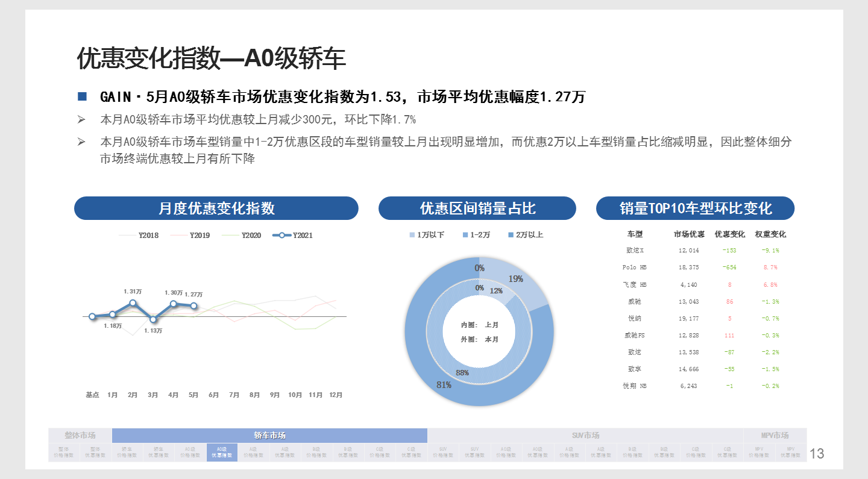868x479 pixels.
Task: Click the 2万以上 legend square
Action: [x=510, y=235]
